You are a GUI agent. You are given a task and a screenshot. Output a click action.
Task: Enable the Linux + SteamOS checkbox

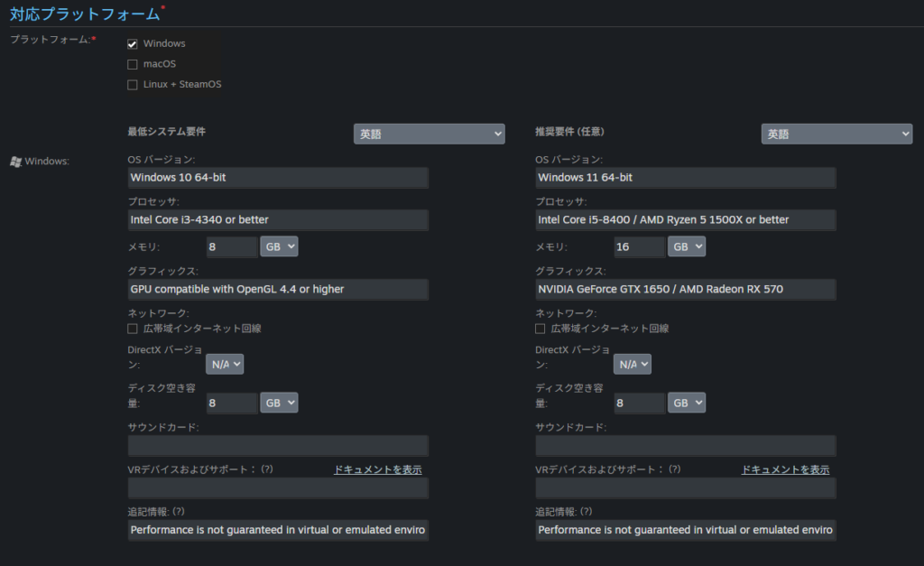click(133, 85)
